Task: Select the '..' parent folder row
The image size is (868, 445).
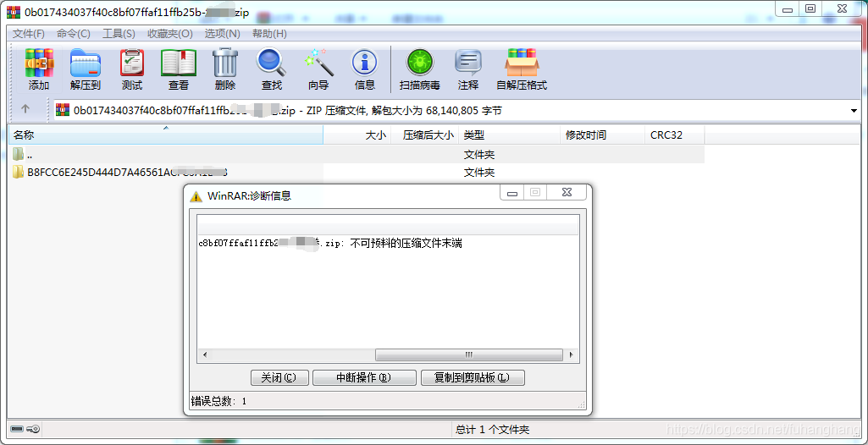Action: point(357,155)
